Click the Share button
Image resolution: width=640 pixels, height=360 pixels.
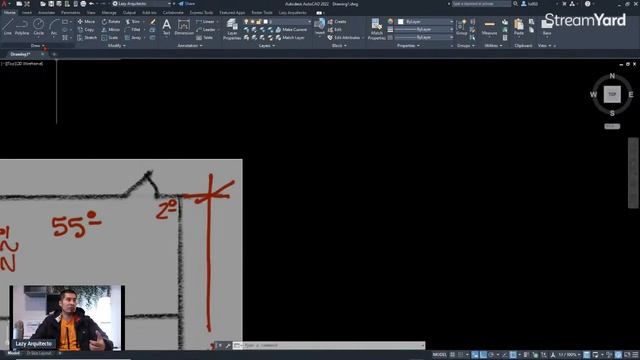(187, 4)
